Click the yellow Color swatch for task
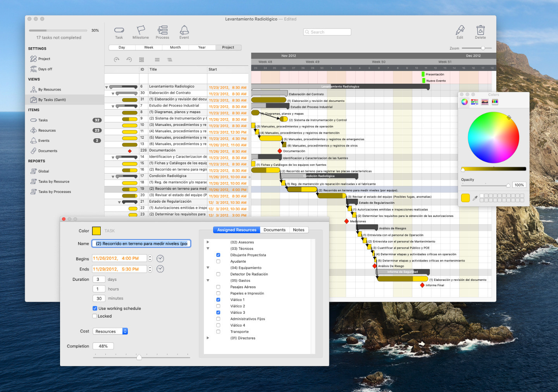 click(x=96, y=231)
